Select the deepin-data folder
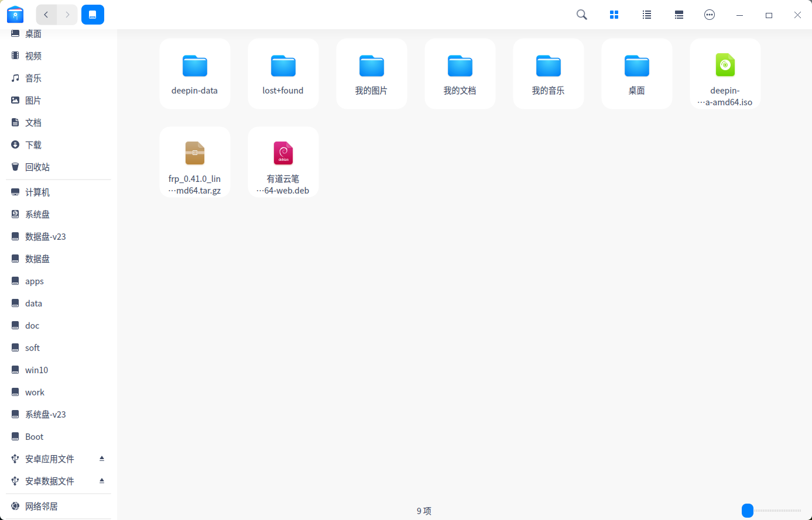 click(x=195, y=74)
